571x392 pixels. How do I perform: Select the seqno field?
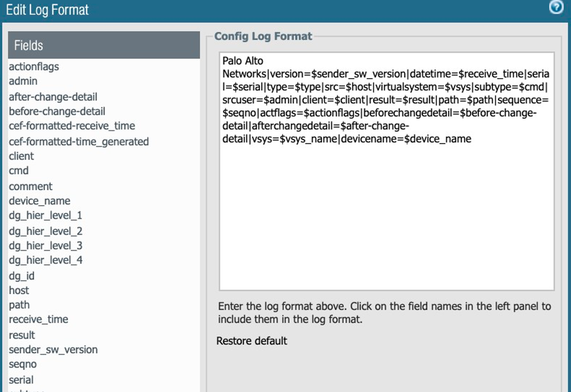23,365
